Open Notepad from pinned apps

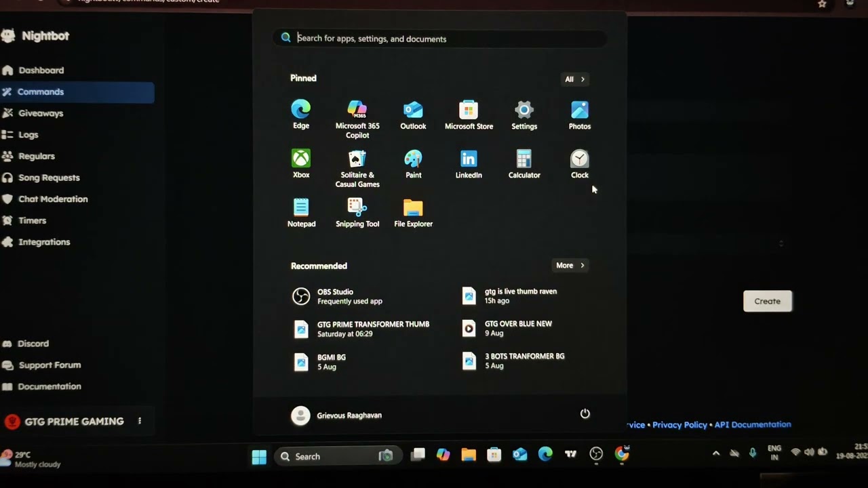pyautogui.click(x=301, y=212)
